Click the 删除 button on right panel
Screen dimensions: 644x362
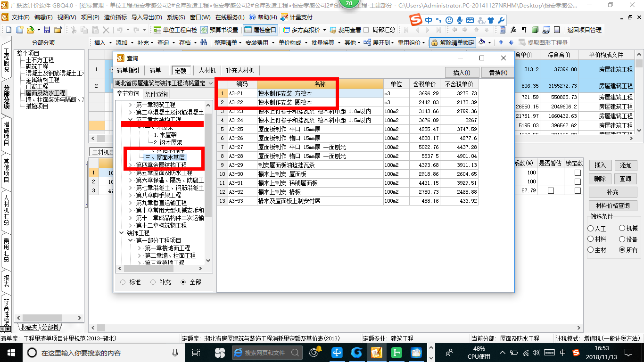point(600,179)
